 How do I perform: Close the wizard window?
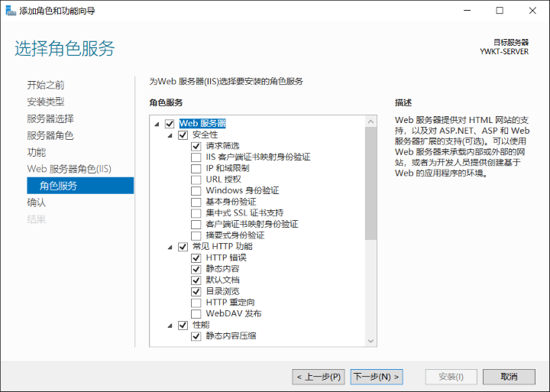pos(532,11)
